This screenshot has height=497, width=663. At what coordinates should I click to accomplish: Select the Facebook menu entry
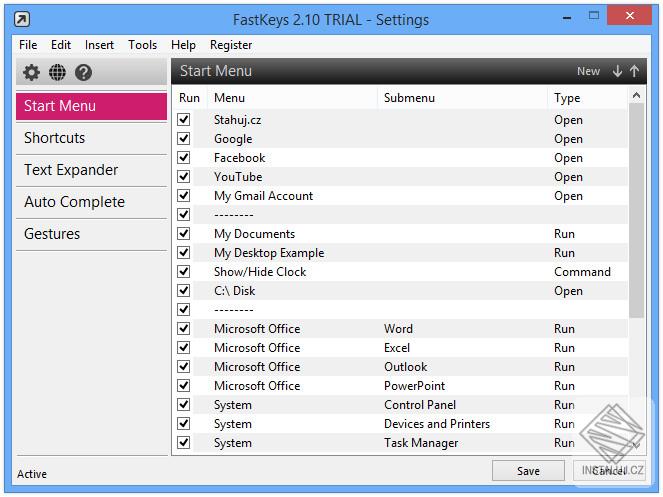pyautogui.click(x=240, y=158)
